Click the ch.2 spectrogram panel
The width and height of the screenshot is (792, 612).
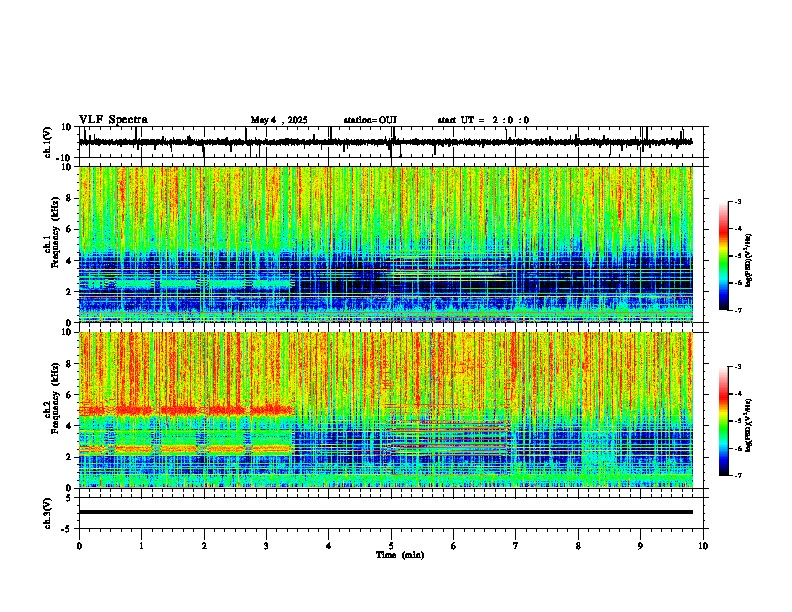386,410
